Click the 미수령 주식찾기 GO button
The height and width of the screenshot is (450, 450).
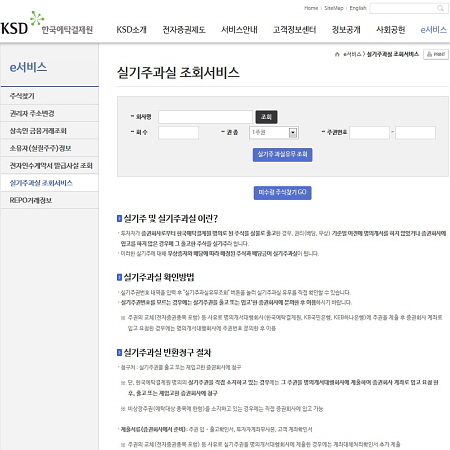coord(282,193)
